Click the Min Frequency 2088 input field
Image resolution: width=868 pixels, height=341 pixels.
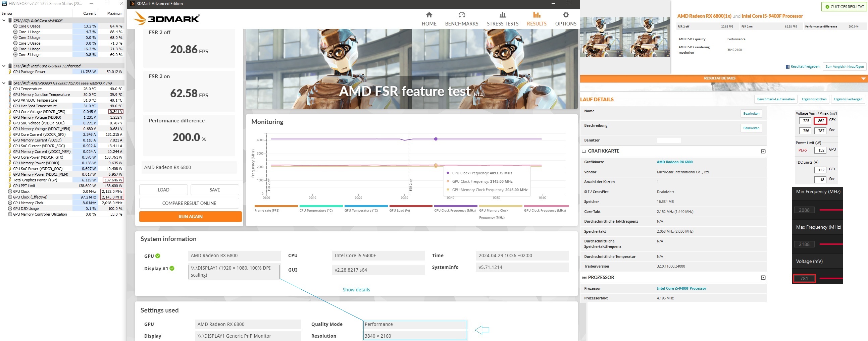804,210
